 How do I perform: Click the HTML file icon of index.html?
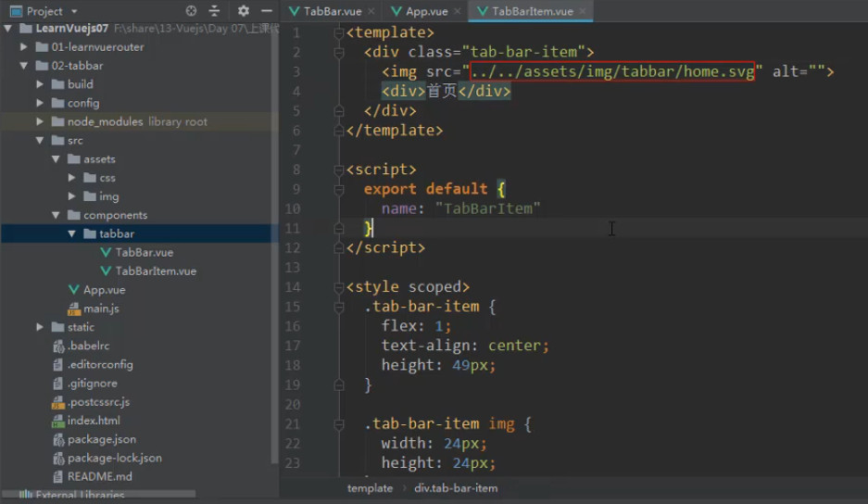tap(58, 421)
